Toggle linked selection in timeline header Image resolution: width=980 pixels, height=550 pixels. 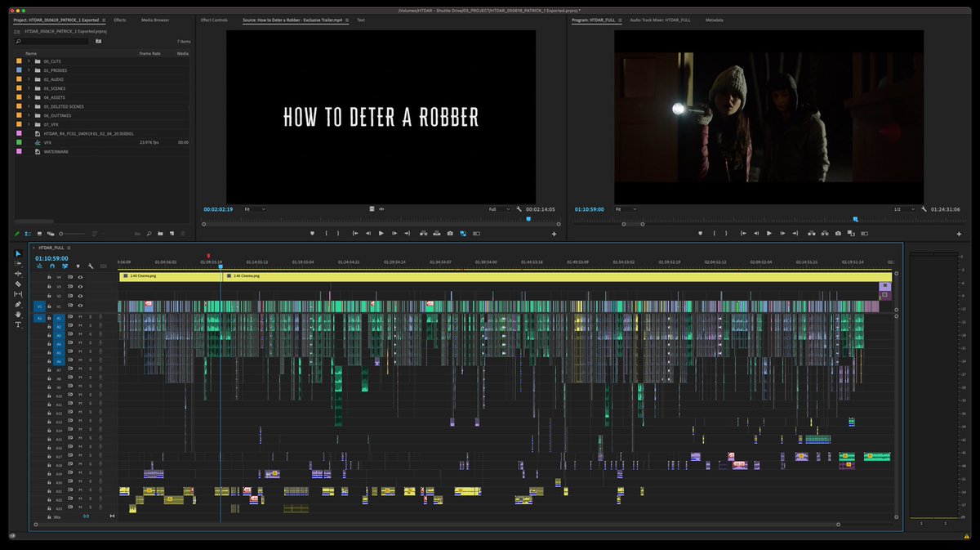point(65,266)
